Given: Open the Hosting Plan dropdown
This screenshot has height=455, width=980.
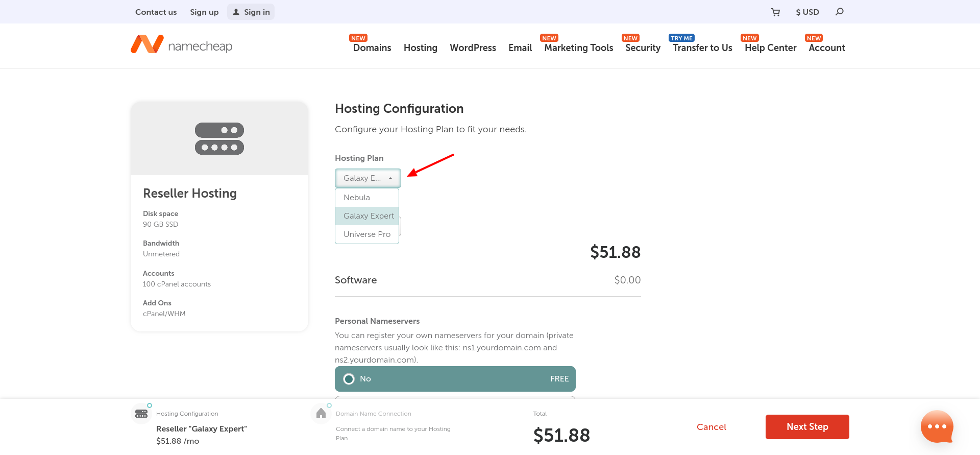Looking at the screenshot, I should click(x=368, y=178).
